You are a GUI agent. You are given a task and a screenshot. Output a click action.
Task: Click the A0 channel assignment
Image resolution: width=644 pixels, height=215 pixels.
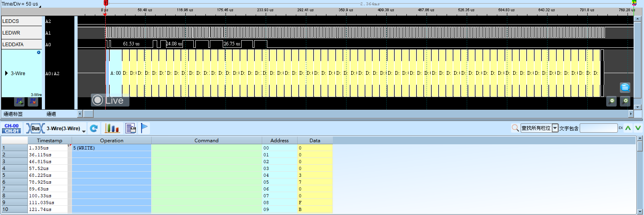point(48,45)
